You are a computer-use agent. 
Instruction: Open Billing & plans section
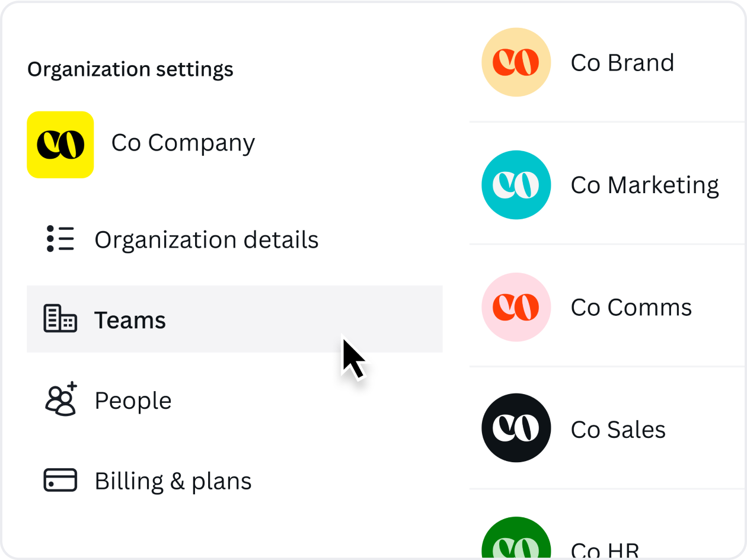pyautogui.click(x=173, y=481)
